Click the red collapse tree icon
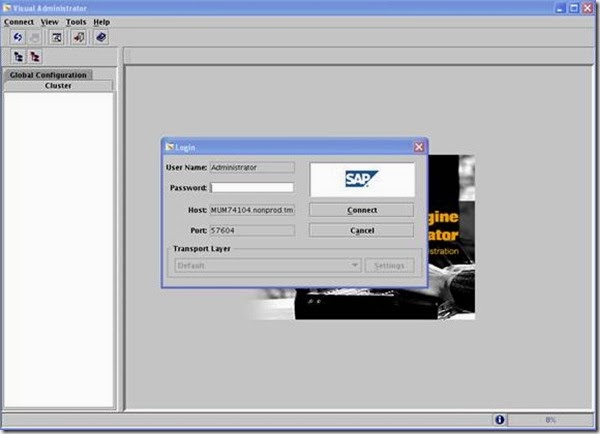 (35, 57)
